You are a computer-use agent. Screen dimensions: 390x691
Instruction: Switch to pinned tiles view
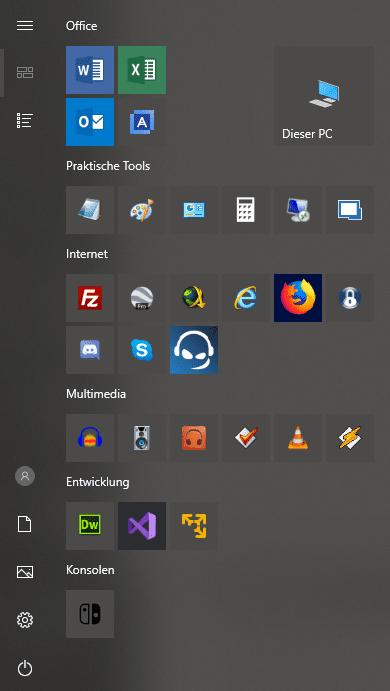pos(25,72)
